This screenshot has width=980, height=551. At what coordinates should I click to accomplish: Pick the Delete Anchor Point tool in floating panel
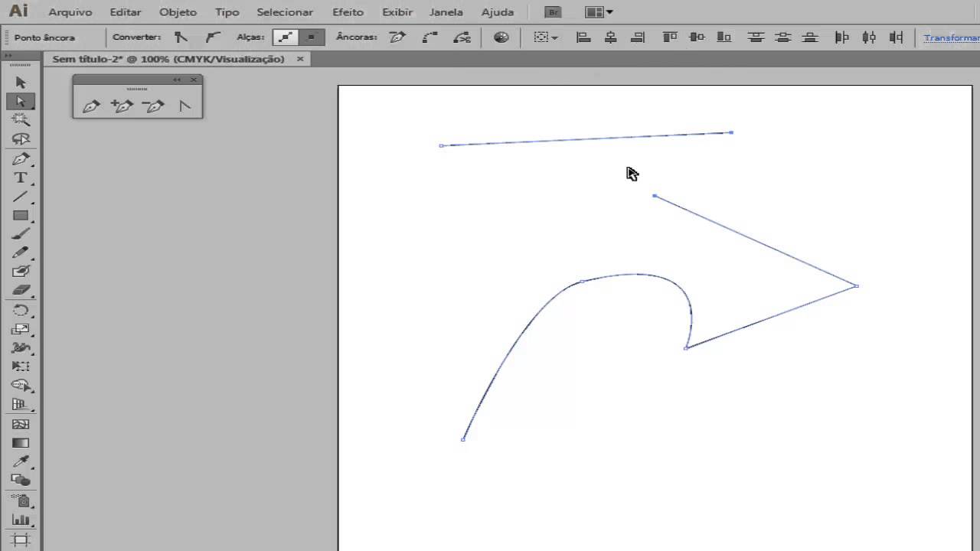pos(153,106)
